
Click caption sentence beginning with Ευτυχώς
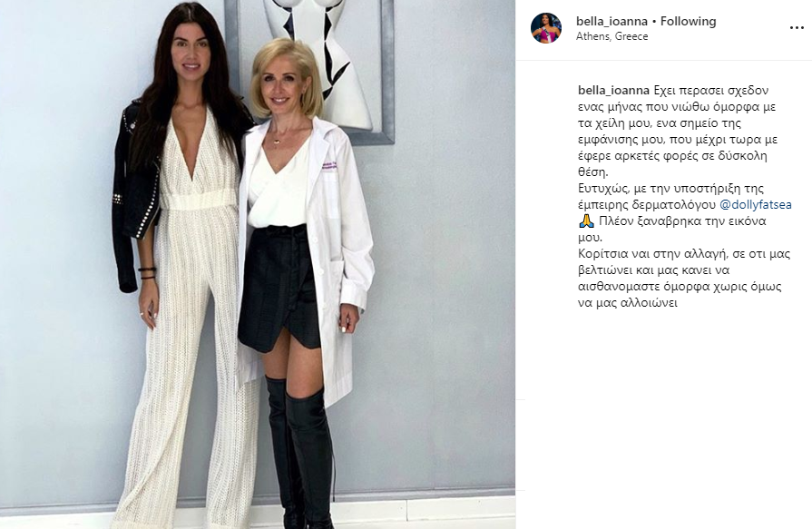coord(685,213)
